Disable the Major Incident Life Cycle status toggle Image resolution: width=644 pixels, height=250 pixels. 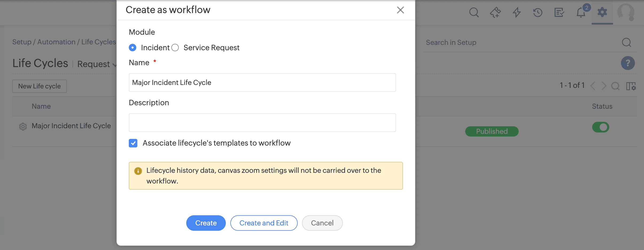pyautogui.click(x=601, y=127)
